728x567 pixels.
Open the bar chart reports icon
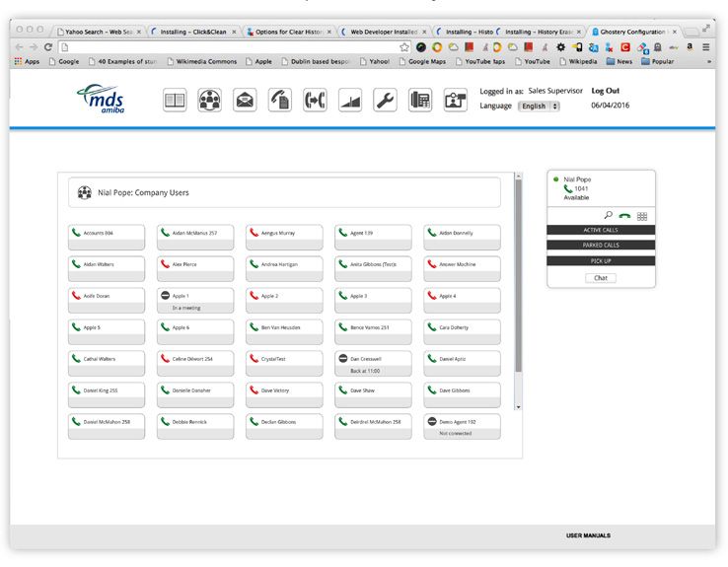point(350,100)
